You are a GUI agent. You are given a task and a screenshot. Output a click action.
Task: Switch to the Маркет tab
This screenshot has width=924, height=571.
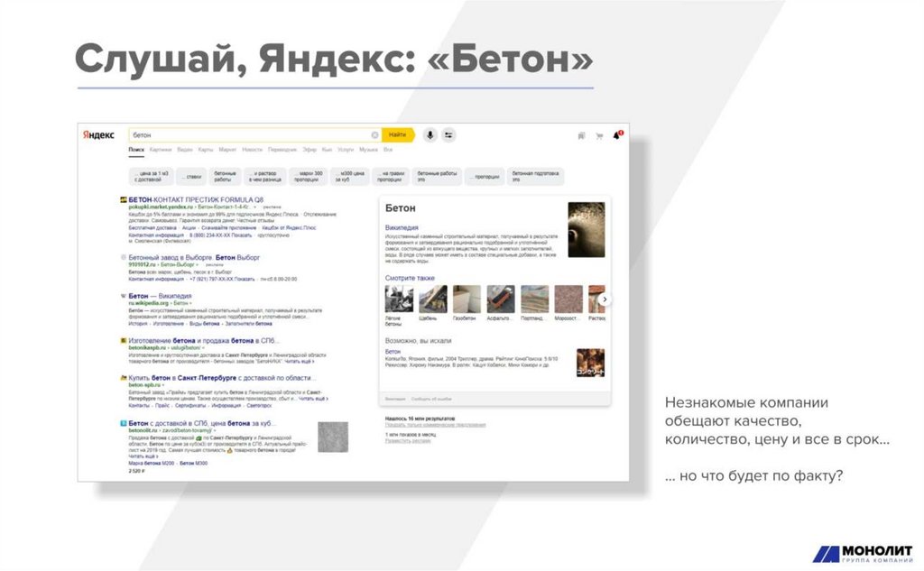[226, 150]
